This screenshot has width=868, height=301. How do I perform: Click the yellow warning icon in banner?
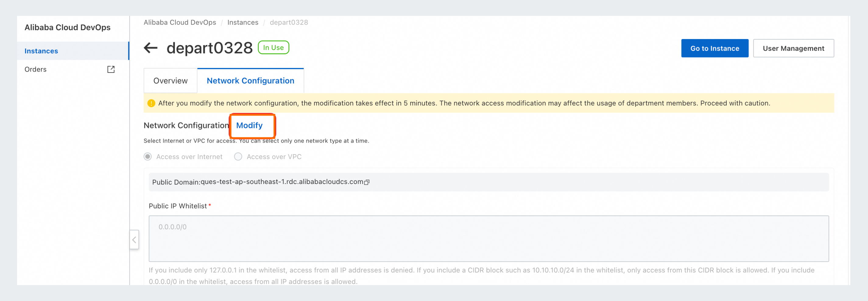point(151,103)
